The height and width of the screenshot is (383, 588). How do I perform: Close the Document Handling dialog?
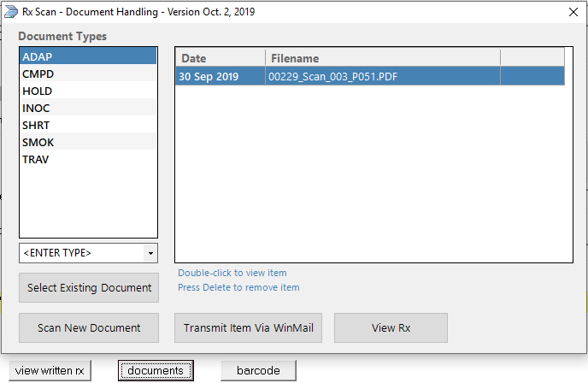(573, 13)
